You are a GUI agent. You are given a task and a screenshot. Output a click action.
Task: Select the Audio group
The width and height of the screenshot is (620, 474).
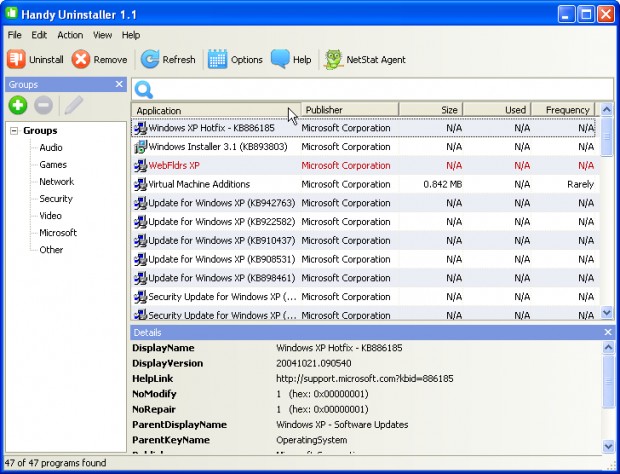tap(51, 147)
